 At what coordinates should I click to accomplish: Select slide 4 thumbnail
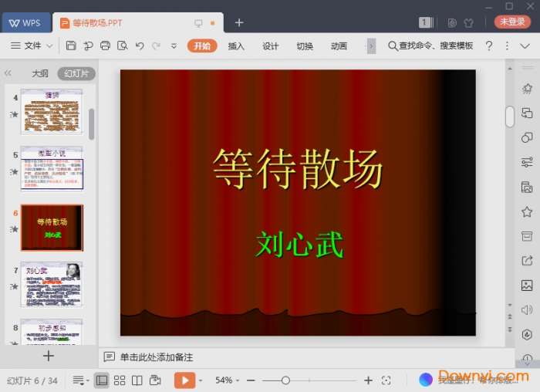tap(52, 112)
